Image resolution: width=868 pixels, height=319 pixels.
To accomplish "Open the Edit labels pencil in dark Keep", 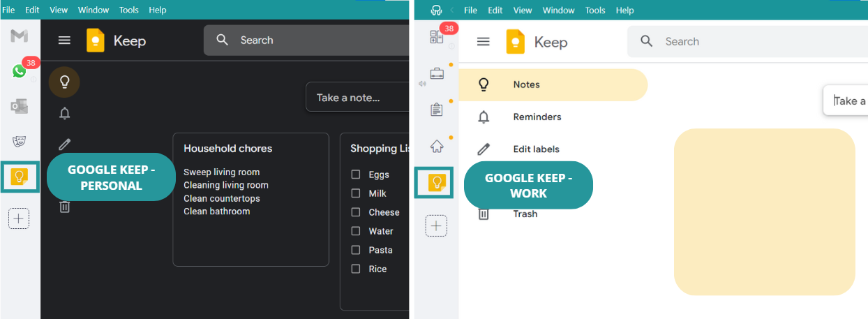I will [x=64, y=144].
